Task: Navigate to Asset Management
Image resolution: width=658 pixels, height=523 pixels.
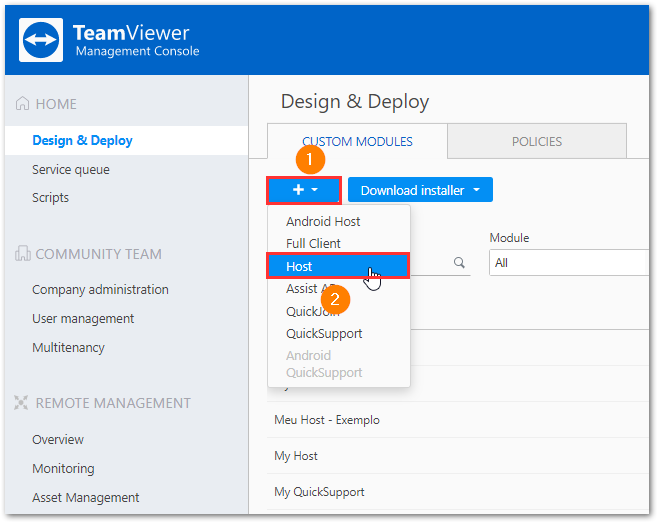Action: (86, 497)
